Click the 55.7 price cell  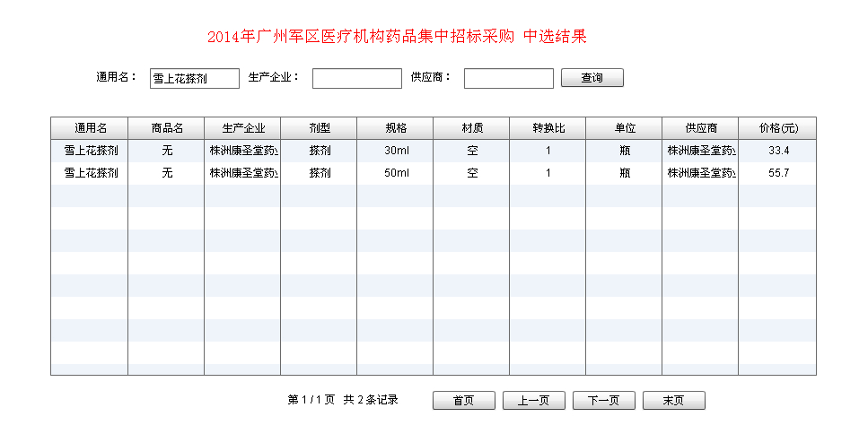(x=777, y=173)
